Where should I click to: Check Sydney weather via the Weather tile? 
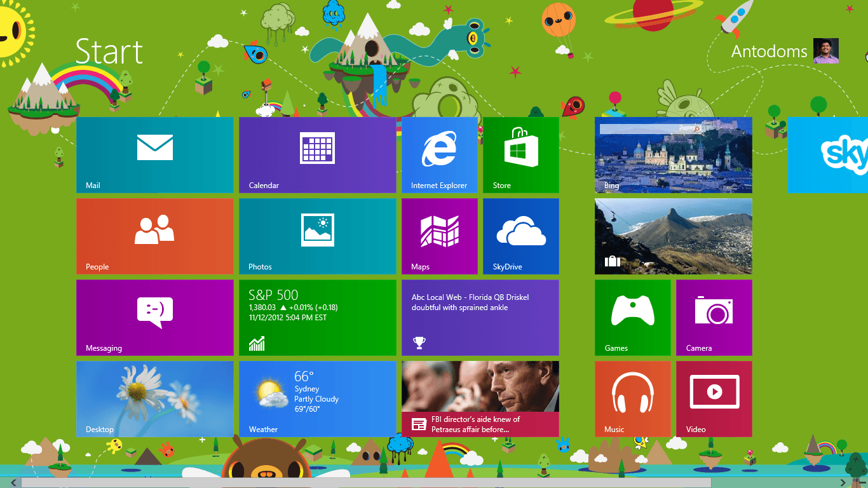pos(317,398)
